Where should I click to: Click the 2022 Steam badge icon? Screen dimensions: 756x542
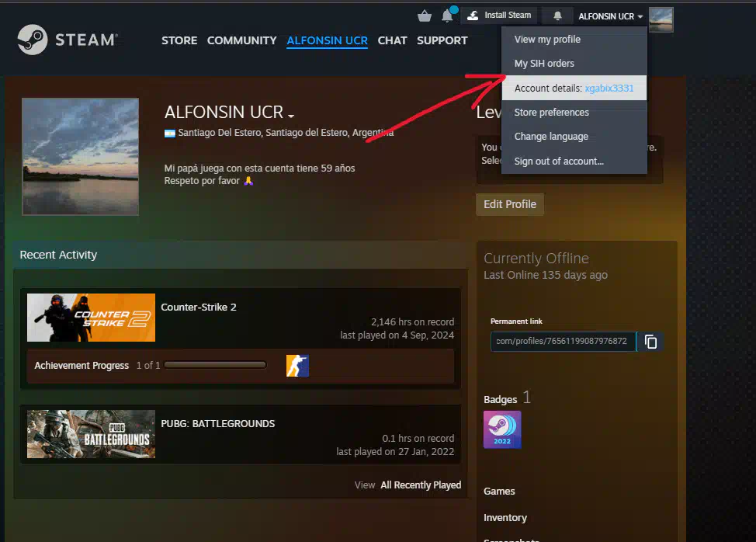(502, 429)
